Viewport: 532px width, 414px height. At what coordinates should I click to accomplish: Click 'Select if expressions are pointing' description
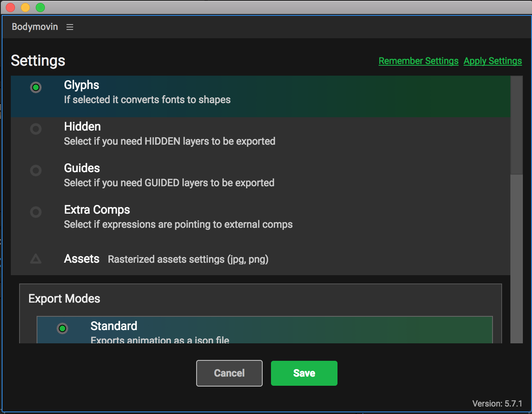[x=178, y=224]
